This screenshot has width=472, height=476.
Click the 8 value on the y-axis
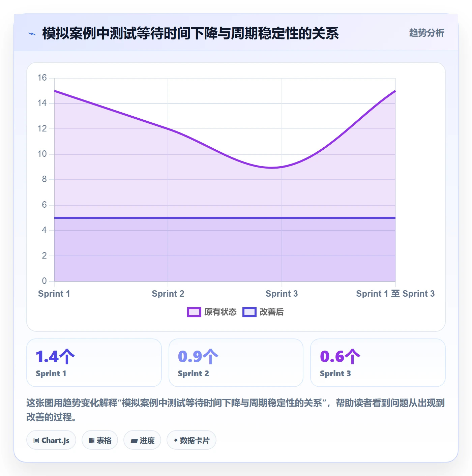44,179
